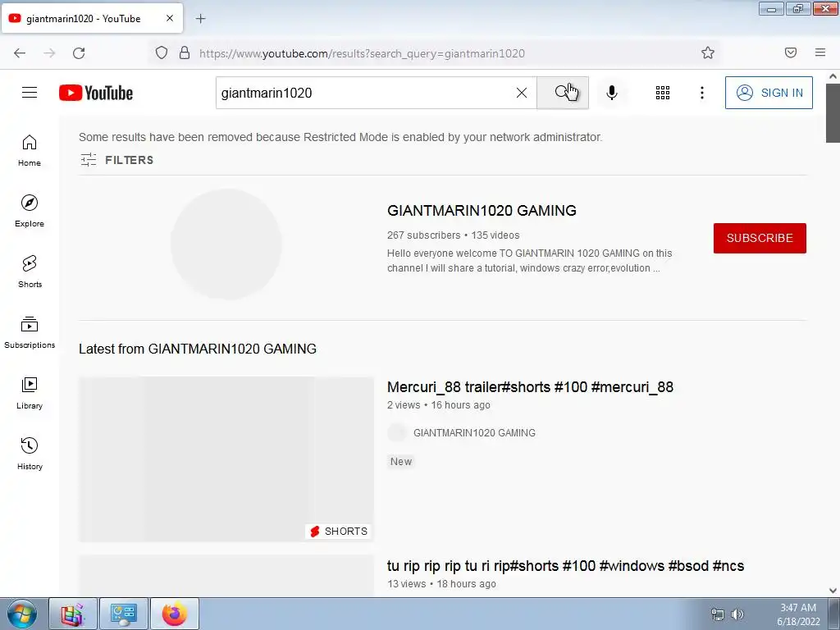Open Shorts in the sidebar
This screenshot has height=630, width=840.
click(x=30, y=272)
